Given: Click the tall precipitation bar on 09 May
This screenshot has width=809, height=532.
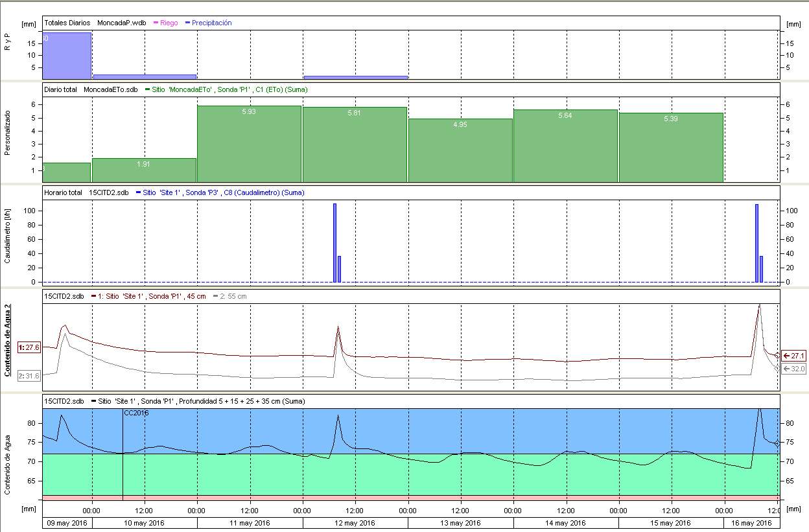Looking at the screenshot, I should (x=67, y=55).
